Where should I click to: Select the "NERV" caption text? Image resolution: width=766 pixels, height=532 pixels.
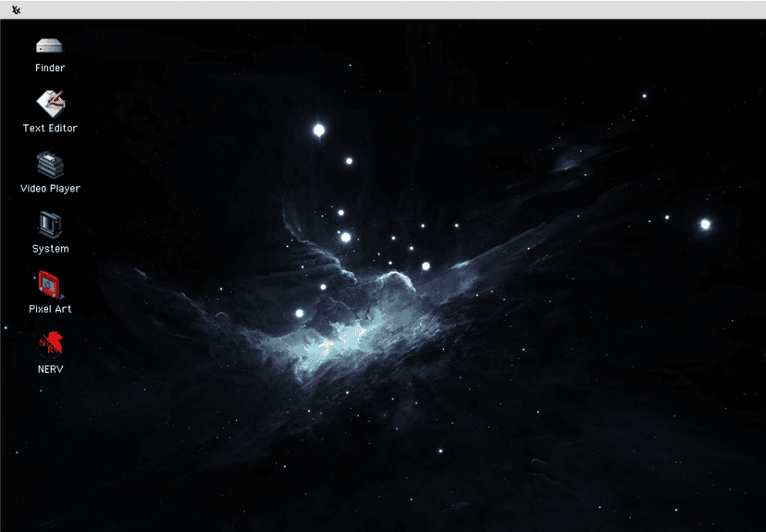(x=50, y=369)
